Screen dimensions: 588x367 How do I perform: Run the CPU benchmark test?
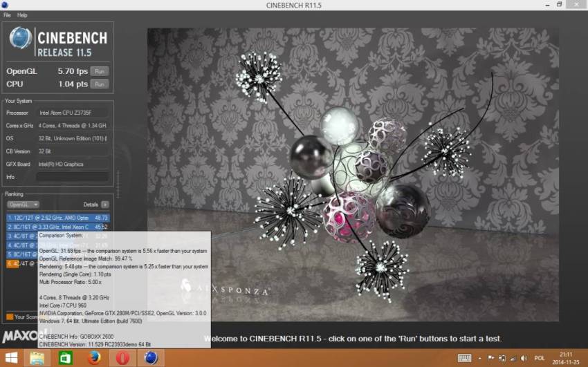(100, 84)
